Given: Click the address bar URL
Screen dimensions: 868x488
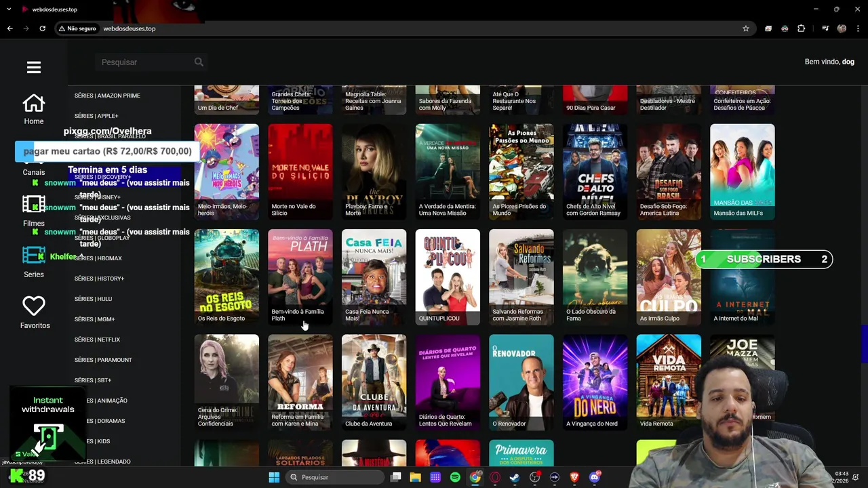Looking at the screenshot, I should [x=130, y=28].
